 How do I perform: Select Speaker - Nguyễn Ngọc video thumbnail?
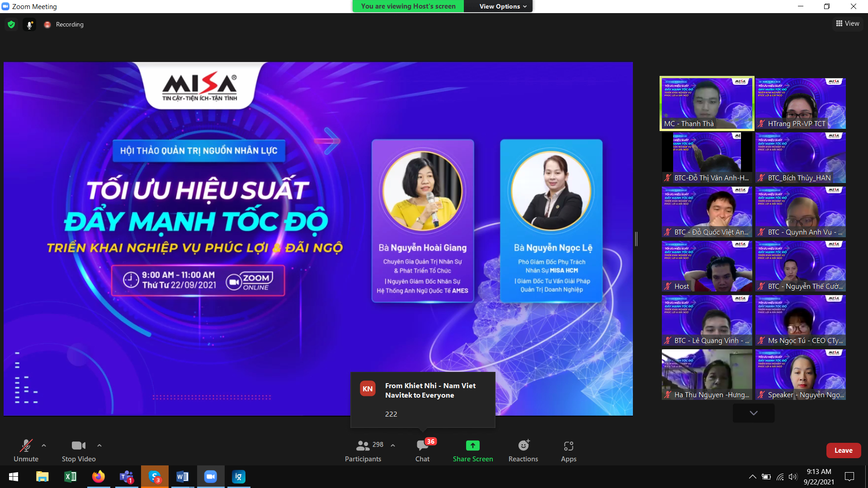click(801, 375)
